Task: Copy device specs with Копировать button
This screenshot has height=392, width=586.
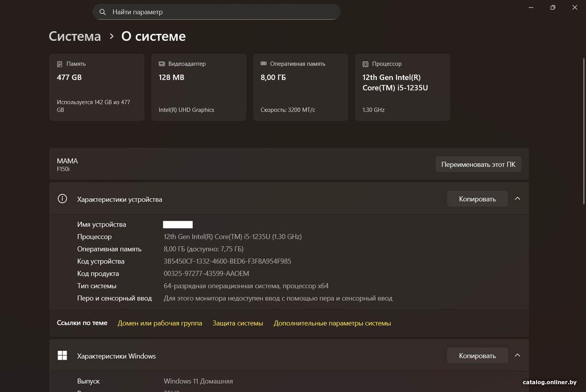Action: click(x=477, y=199)
